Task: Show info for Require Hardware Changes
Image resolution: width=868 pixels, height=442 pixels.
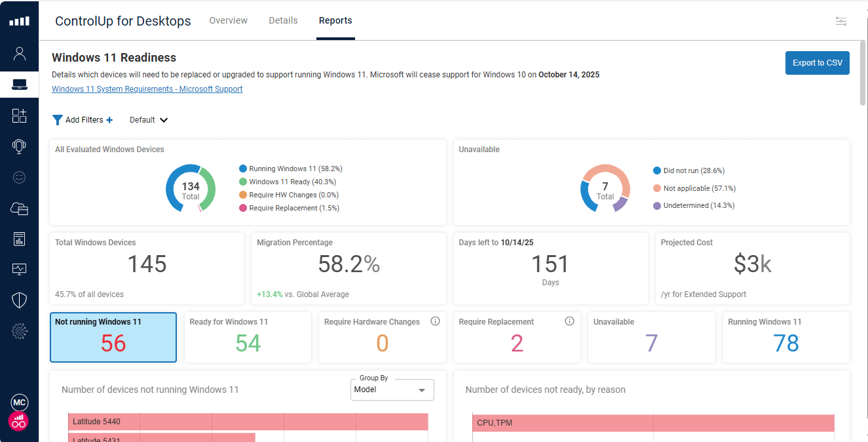Action: tap(435, 321)
